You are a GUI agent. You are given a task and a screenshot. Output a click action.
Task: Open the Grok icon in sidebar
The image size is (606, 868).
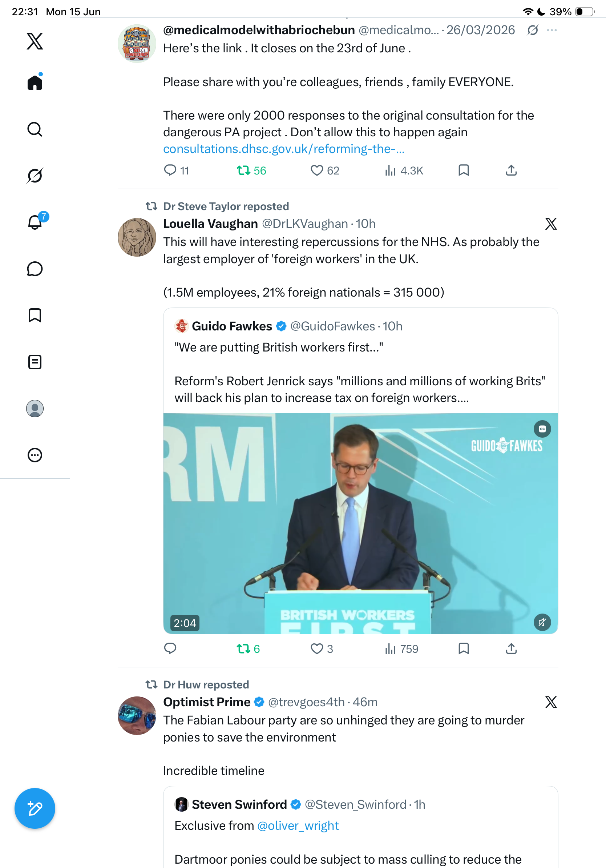click(35, 176)
